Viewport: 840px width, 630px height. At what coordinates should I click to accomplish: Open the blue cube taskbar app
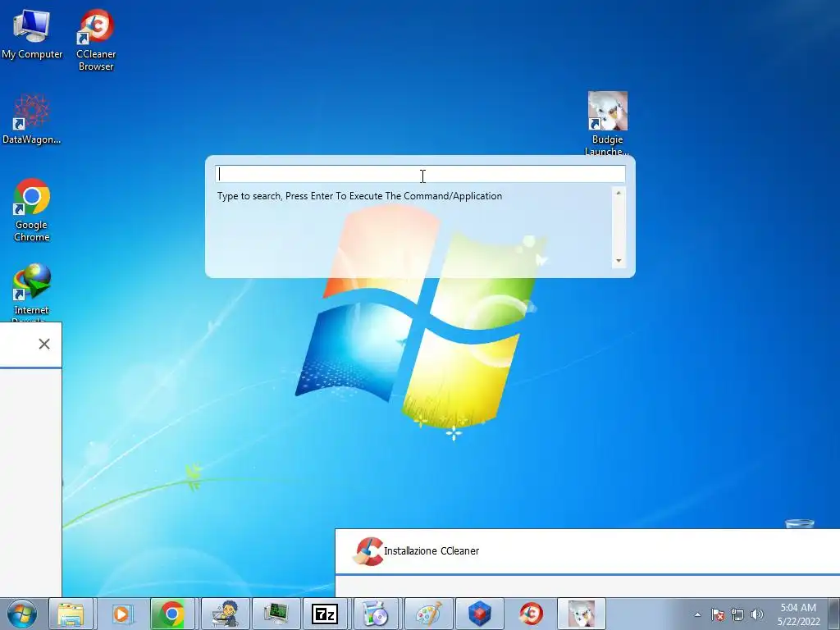pos(479,614)
